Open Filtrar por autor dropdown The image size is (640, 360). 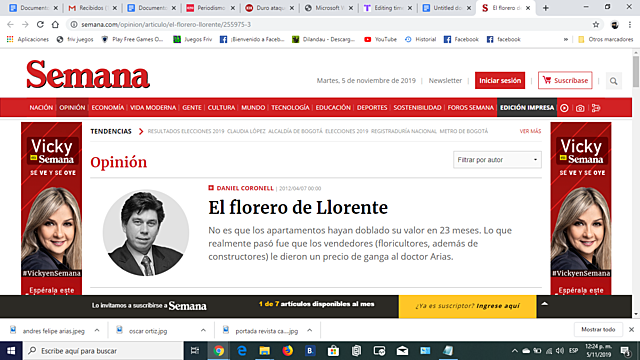(497, 160)
